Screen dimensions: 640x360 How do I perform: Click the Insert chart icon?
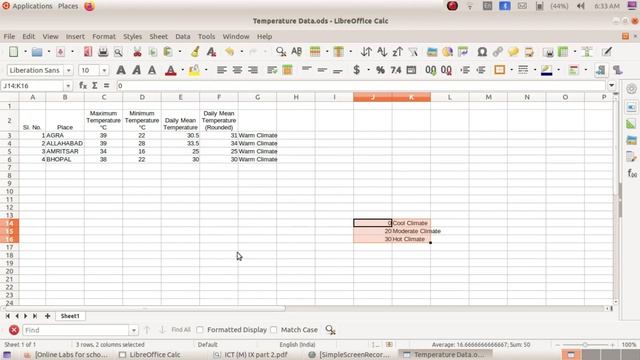[x=447, y=52]
